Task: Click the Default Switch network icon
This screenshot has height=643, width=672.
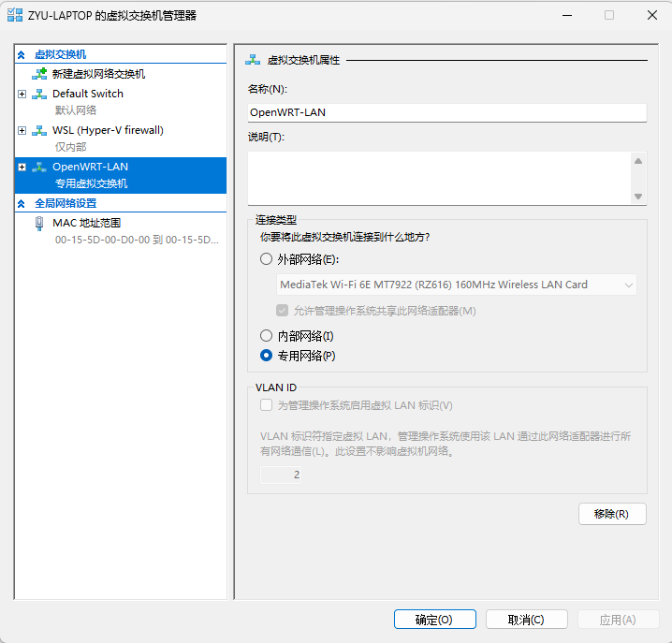Action: [x=39, y=94]
